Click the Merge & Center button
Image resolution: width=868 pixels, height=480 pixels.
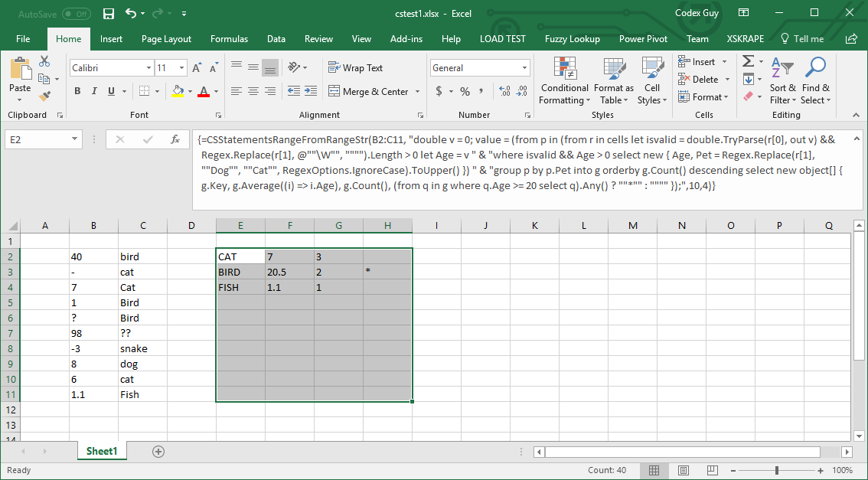[x=369, y=91]
